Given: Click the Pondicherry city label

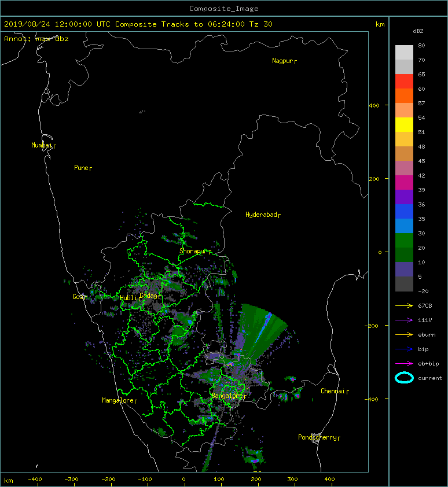Looking at the screenshot, I should (319, 437).
